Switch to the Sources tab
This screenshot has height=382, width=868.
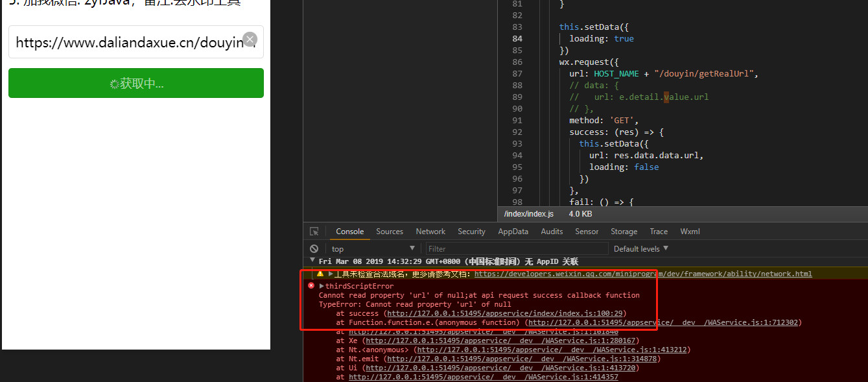(390, 232)
